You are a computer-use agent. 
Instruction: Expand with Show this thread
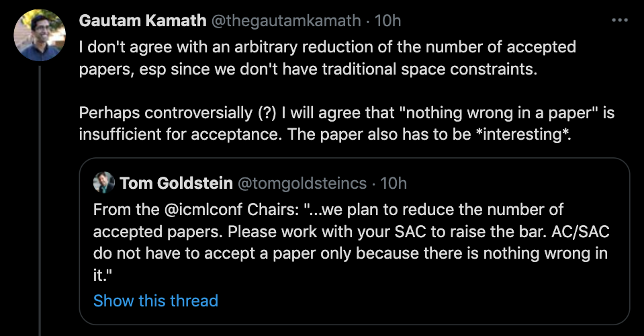pyautogui.click(x=156, y=300)
